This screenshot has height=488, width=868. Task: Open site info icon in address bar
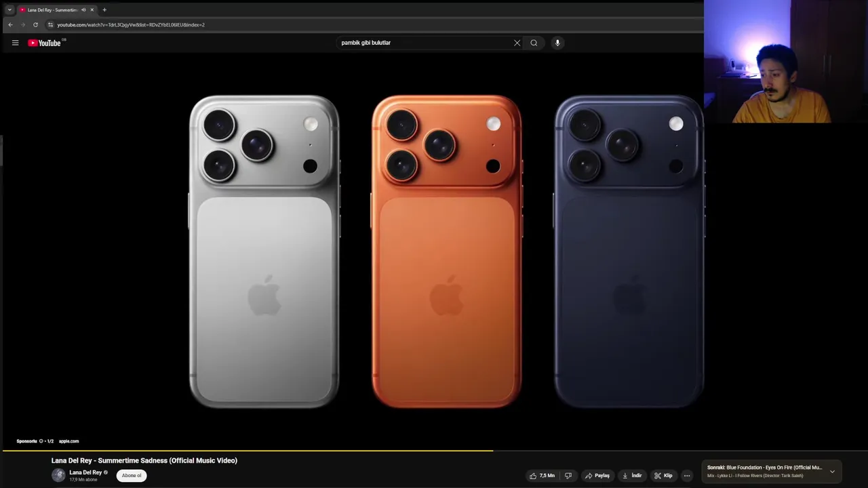(x=50, y=24)
